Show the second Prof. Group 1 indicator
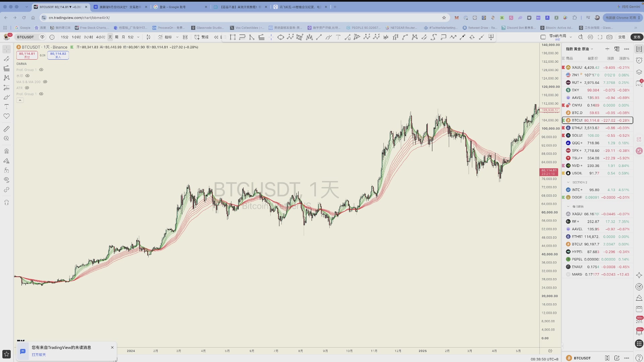 click(x=41, y=94)
